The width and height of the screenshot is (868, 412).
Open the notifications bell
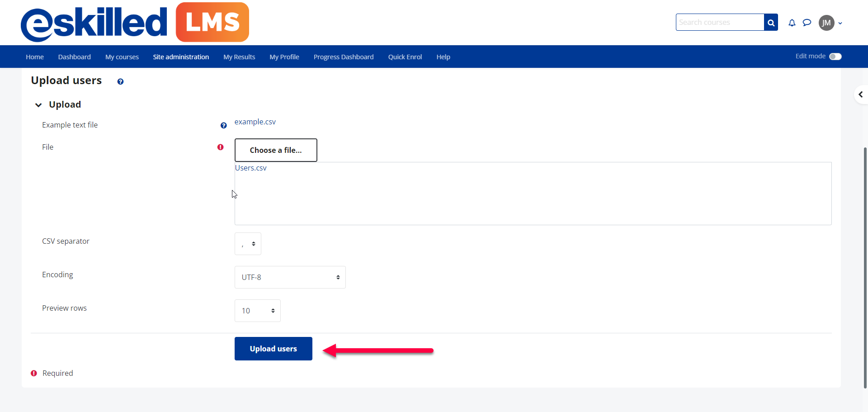(x=792, y=23)
